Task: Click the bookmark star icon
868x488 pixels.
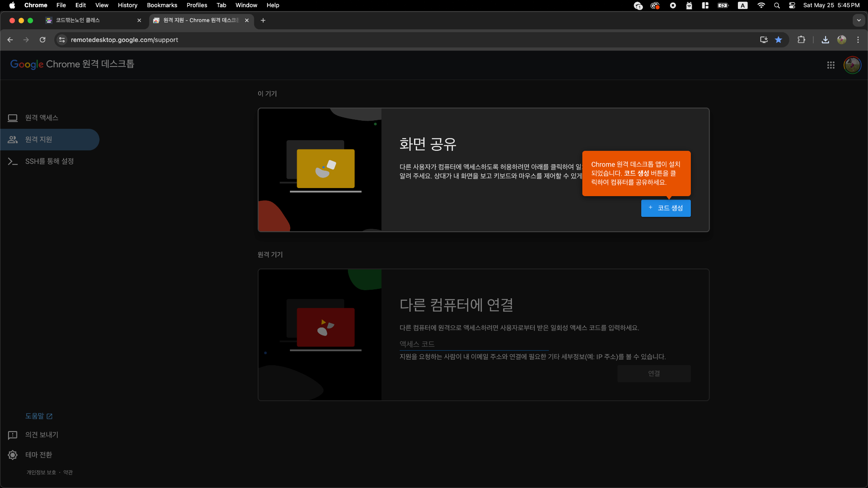Action: coord(779,40)
